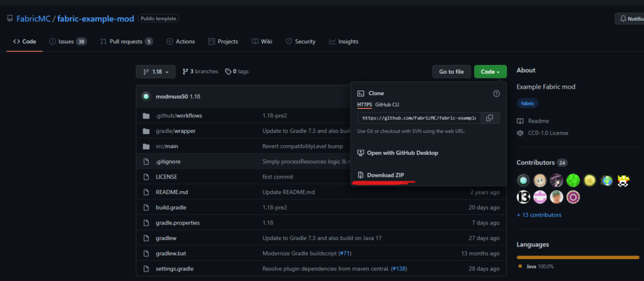Click the Java language bar

[x=578, y=257]
